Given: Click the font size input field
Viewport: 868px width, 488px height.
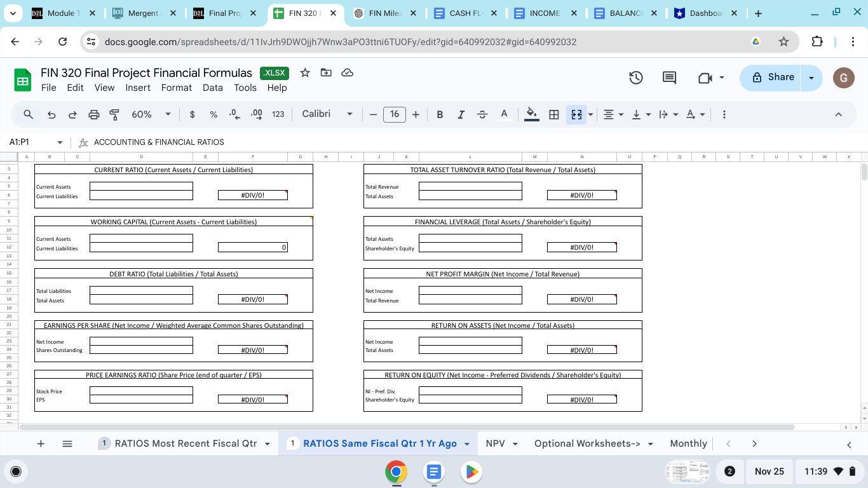Looking at the screenshot, I should pos(395,114).
